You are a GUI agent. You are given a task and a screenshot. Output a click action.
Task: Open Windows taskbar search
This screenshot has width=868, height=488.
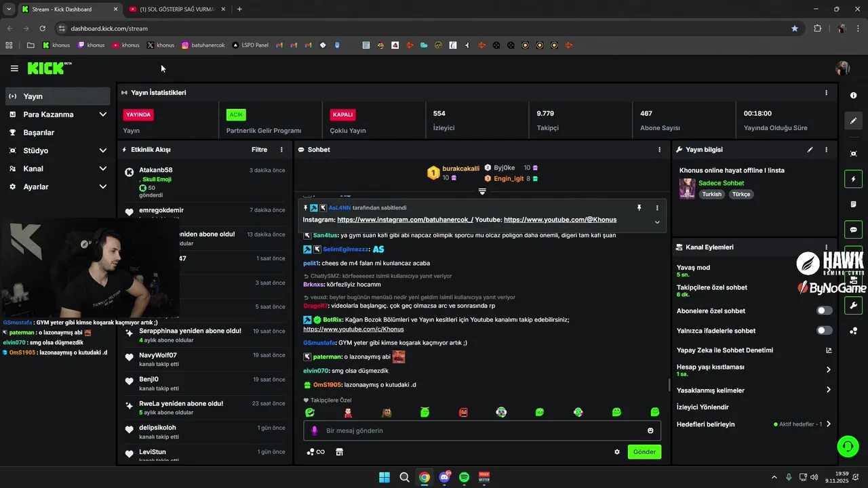pyautogui.click(x=404, y=477)
